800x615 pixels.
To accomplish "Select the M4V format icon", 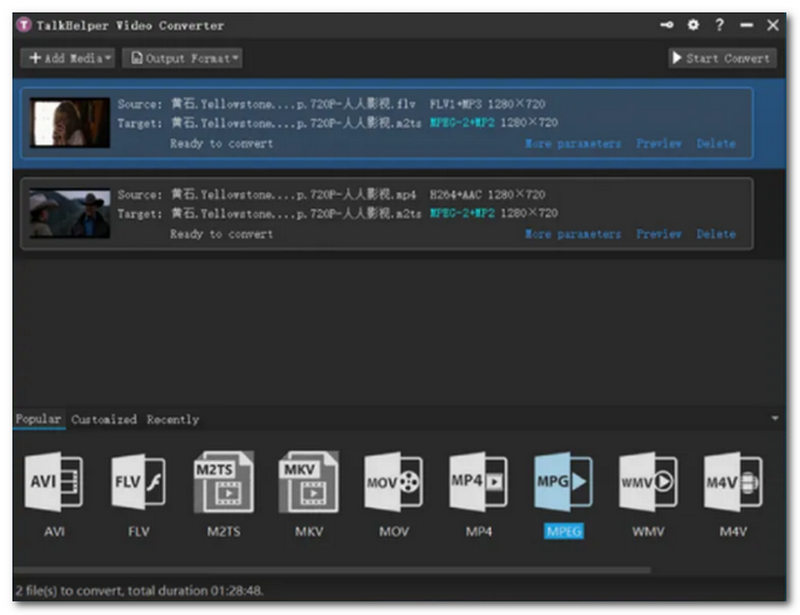I will click(x=733, y=481).
